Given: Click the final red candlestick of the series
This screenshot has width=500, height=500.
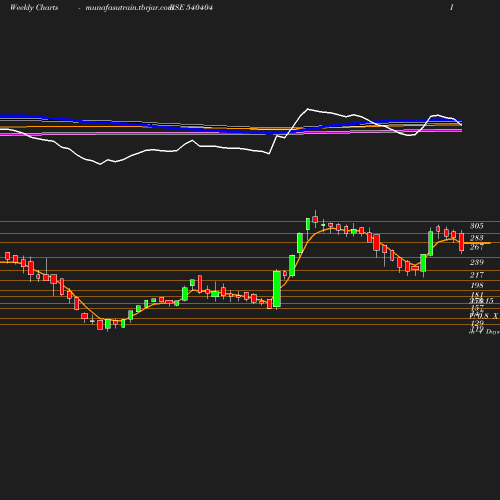Looking at the screenshot, I should (462, 242).
